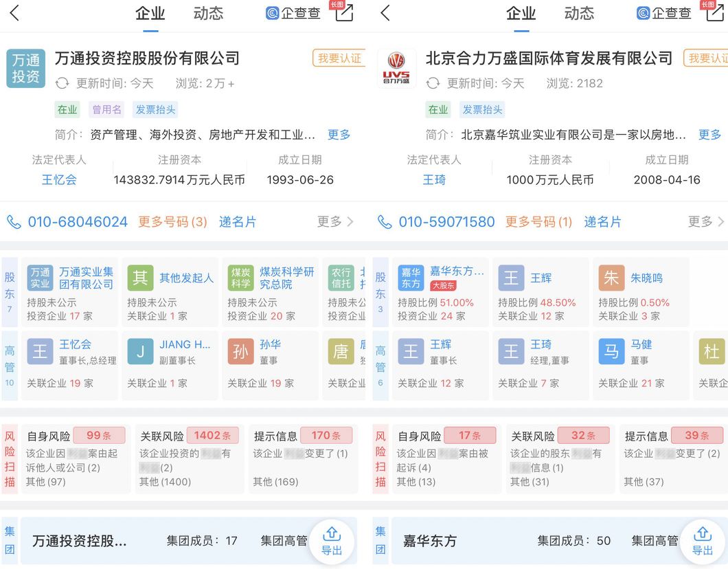Refresh update time for 北京合力万盛
Screen dimensions: 728x569
click(433, 84)
